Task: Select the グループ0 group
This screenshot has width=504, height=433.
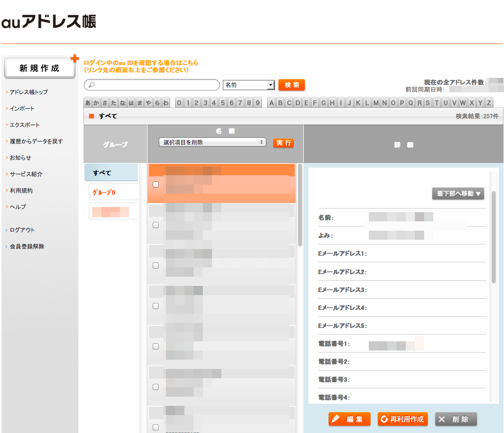Action: (114, 192)
